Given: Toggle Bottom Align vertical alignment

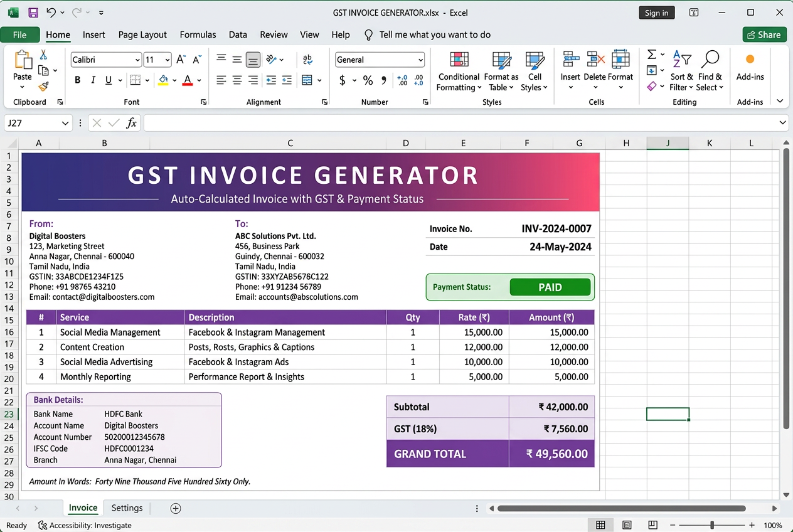Looking at the screenshot, I should point(253,60).
